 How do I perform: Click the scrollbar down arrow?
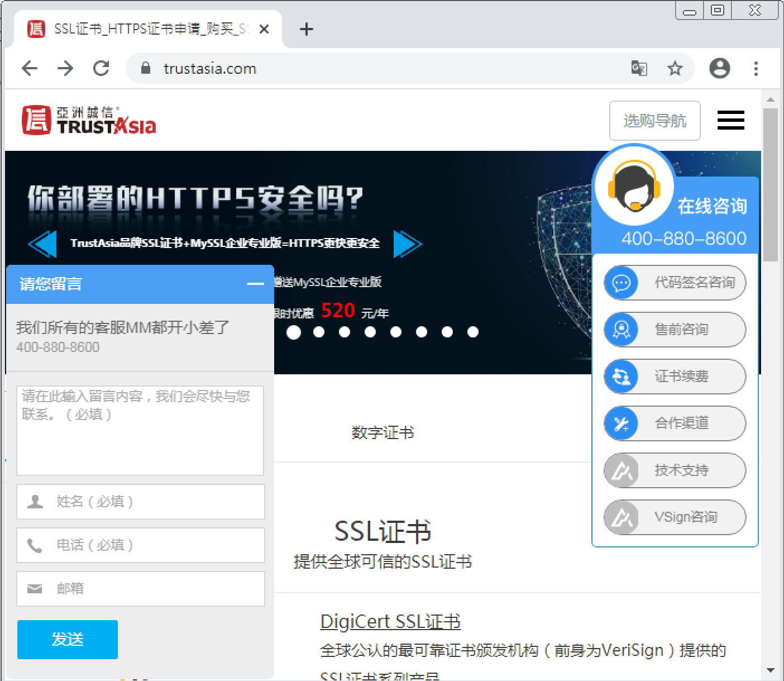[771, 670]
